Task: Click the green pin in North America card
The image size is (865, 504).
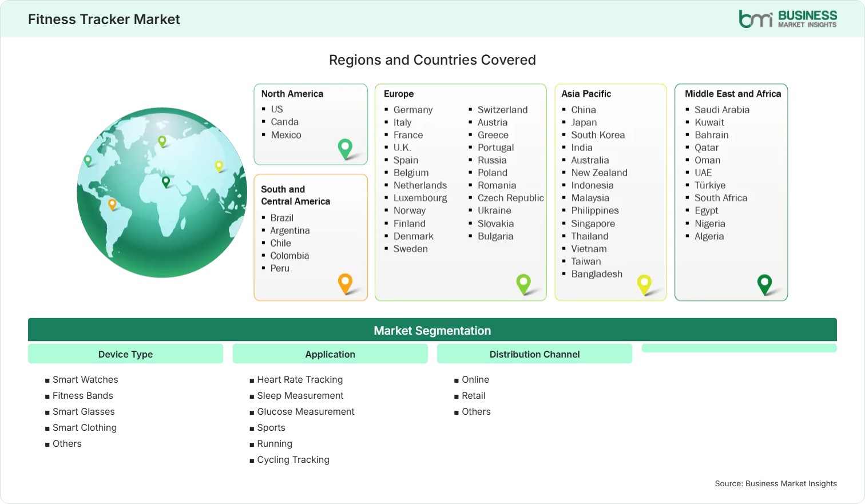Action: point(345,149)
